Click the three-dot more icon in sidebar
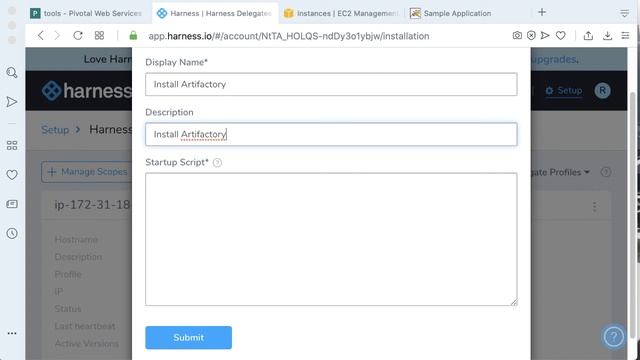The height and width of the screenshot is (360, 640). click(x=12, y=333)
